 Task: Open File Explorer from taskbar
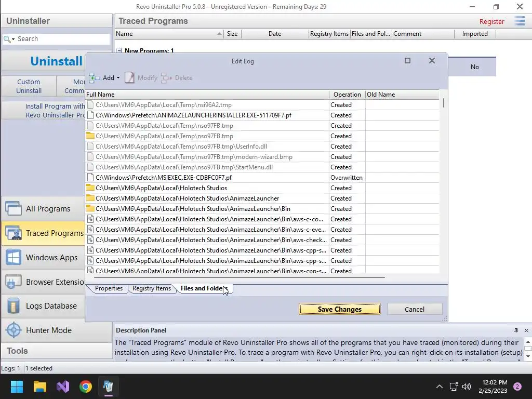(39, 387)
